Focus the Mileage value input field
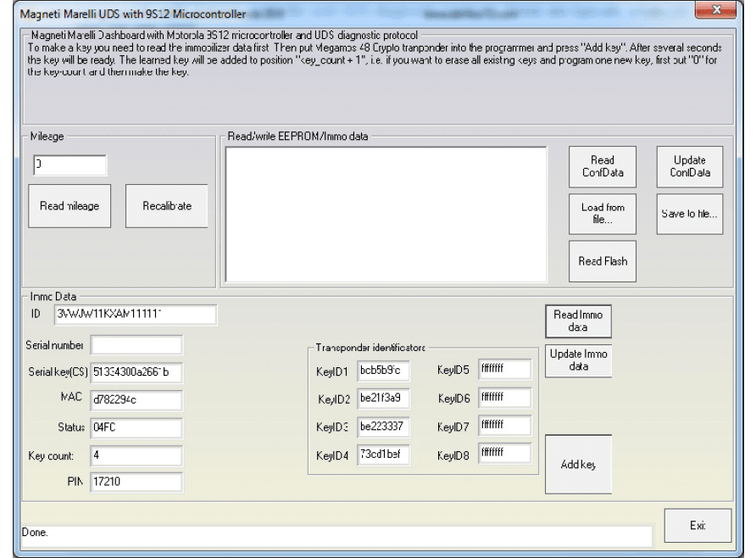 pyautogui.click(x=69, y=165)
